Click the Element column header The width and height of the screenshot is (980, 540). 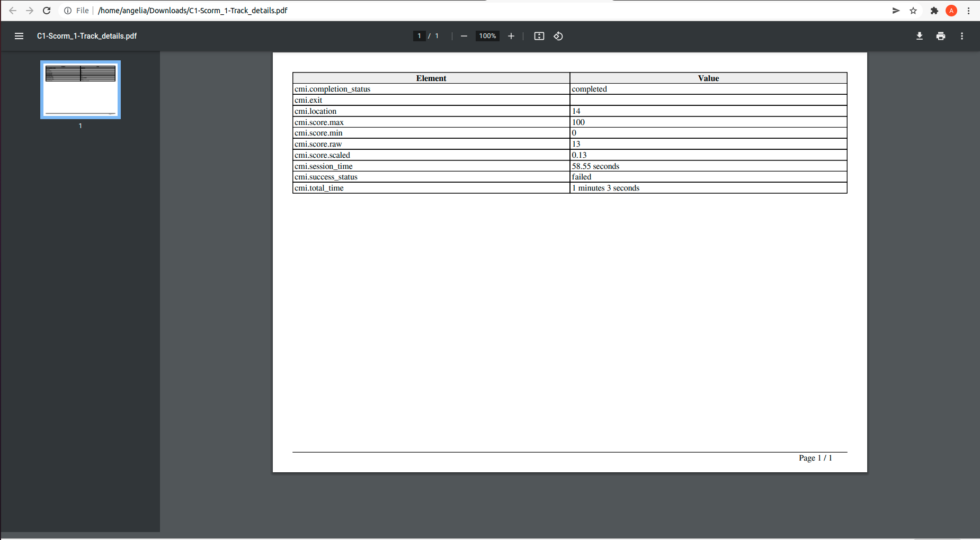431,78
